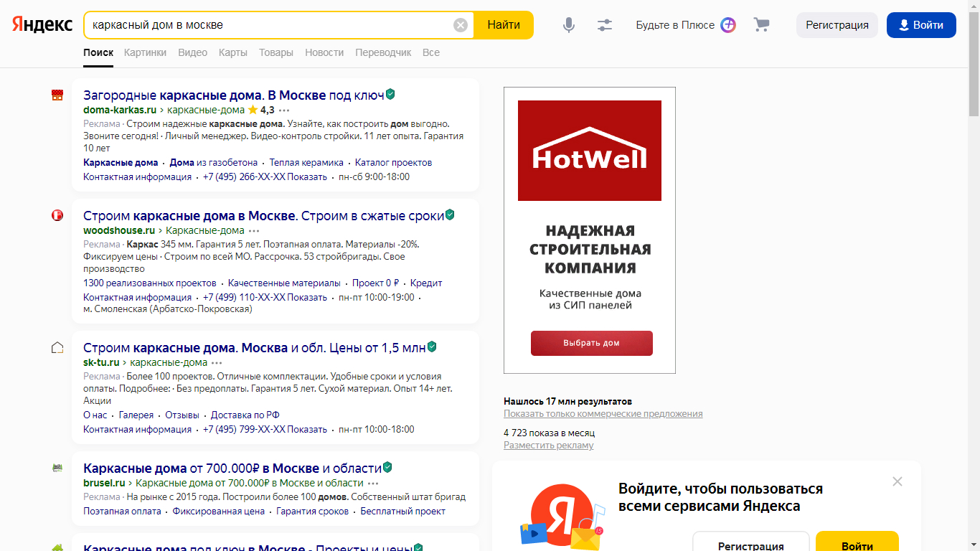Switch to the Картинки tab
This screenshot has width=980, height=551.
click(x=145, y=52)
